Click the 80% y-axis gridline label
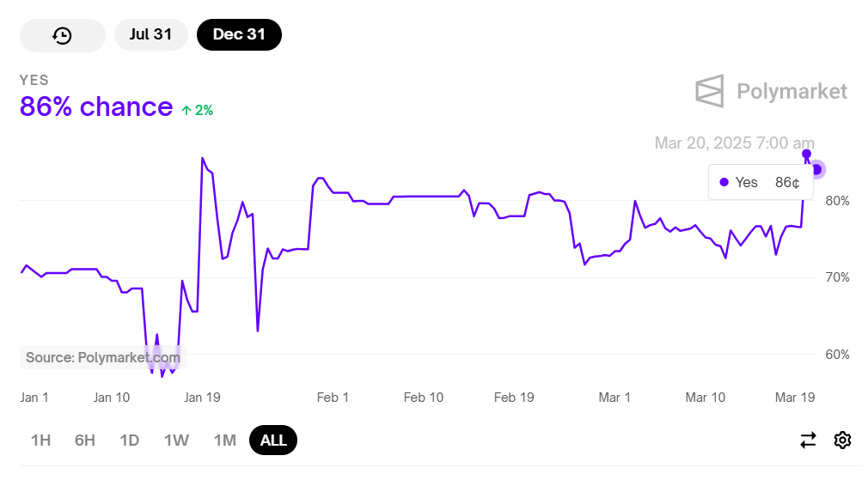 pyautogui.click(x=836, y=201)
